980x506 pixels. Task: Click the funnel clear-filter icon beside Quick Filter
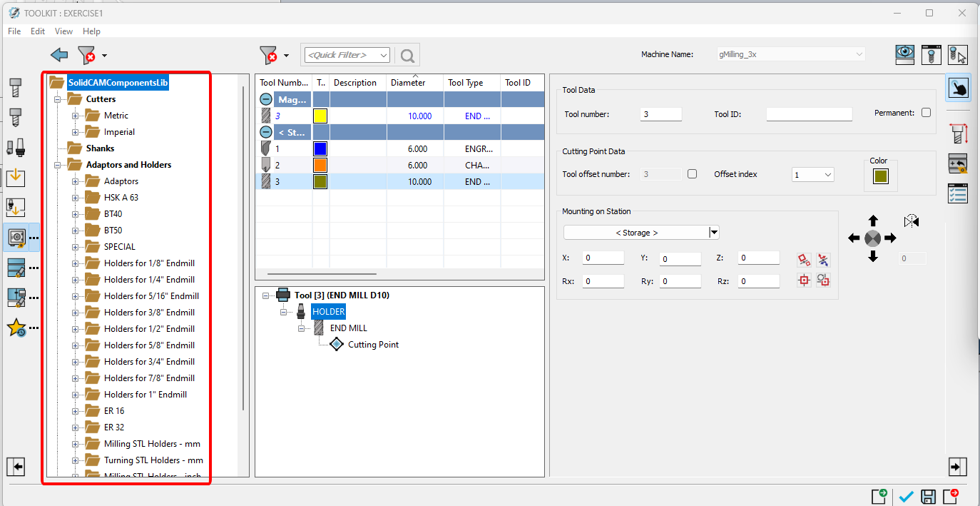268,55
